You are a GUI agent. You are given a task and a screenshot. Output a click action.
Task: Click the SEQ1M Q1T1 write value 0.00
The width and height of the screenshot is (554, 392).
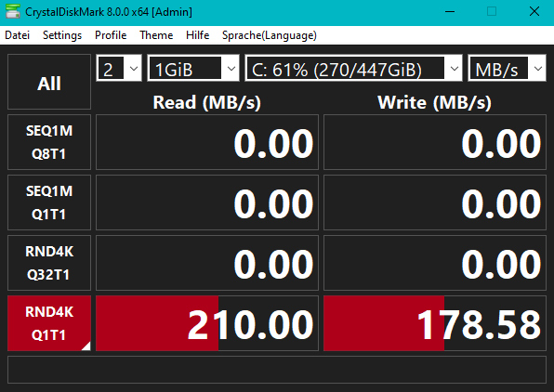[435, 203]
